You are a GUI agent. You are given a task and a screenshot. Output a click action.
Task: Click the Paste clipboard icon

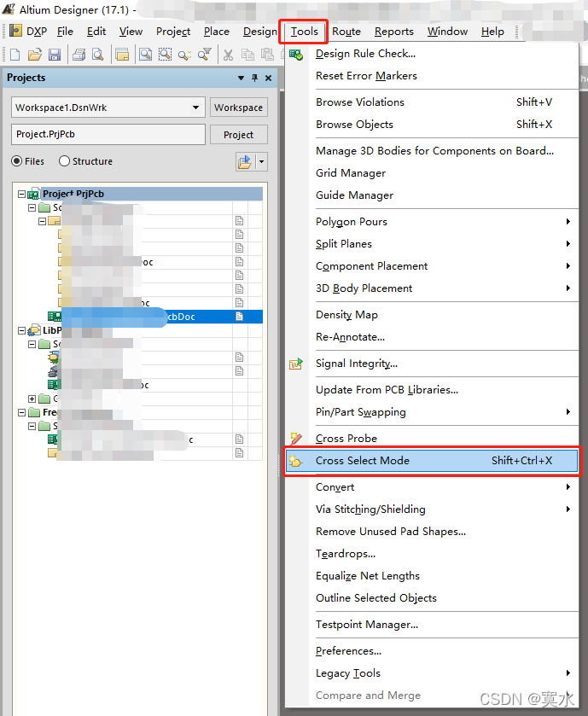(267, 55)
